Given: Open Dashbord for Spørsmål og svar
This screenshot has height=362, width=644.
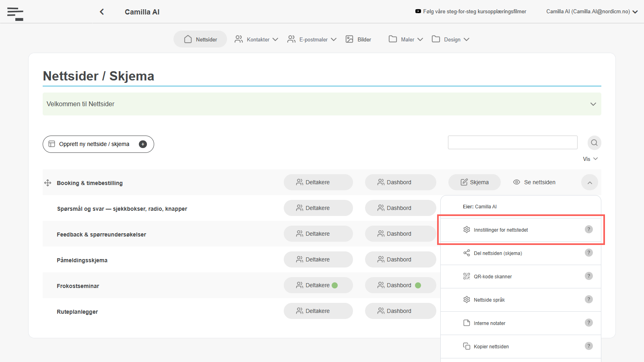Looking at the screenshot, I should [400, 208].
